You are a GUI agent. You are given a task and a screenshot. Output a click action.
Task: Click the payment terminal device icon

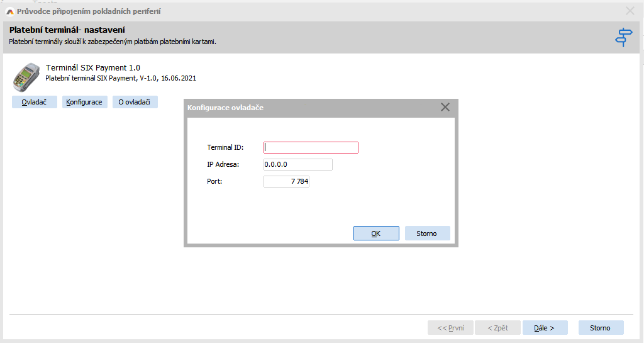coord(26,77)
